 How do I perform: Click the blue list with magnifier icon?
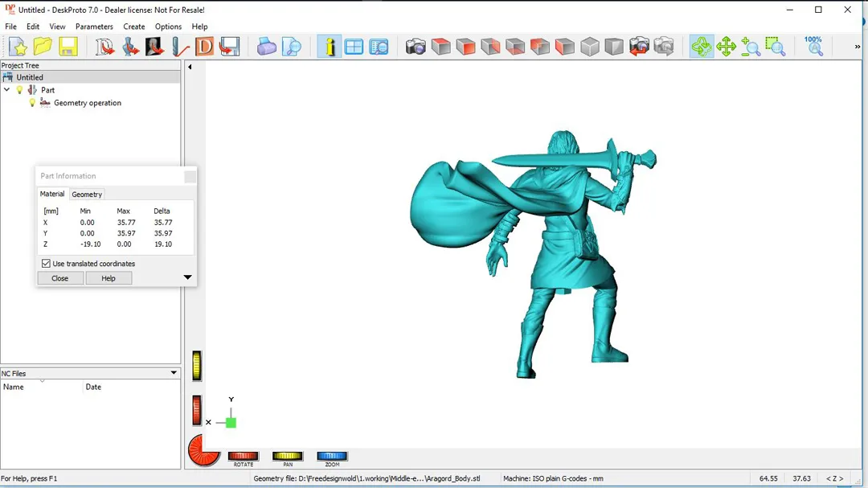click(x=379, y=47)
